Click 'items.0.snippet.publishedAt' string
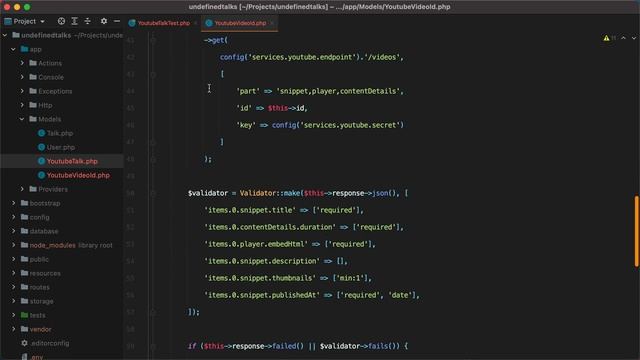This screenshot has width=640, height=360. click(x=262, y=295)
